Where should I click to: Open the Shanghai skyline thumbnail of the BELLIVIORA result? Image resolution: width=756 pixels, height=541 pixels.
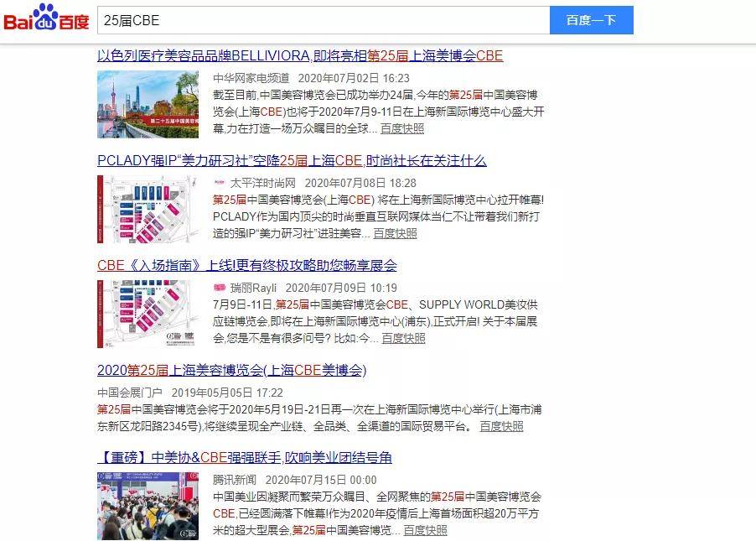(x=148, y=104)
